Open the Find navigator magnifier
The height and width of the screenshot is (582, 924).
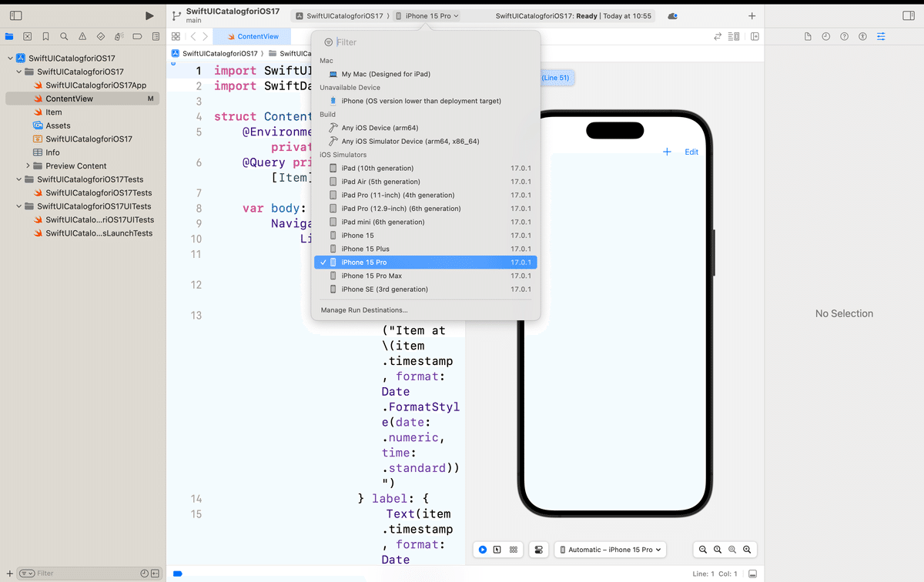click(x=64, y=36)
